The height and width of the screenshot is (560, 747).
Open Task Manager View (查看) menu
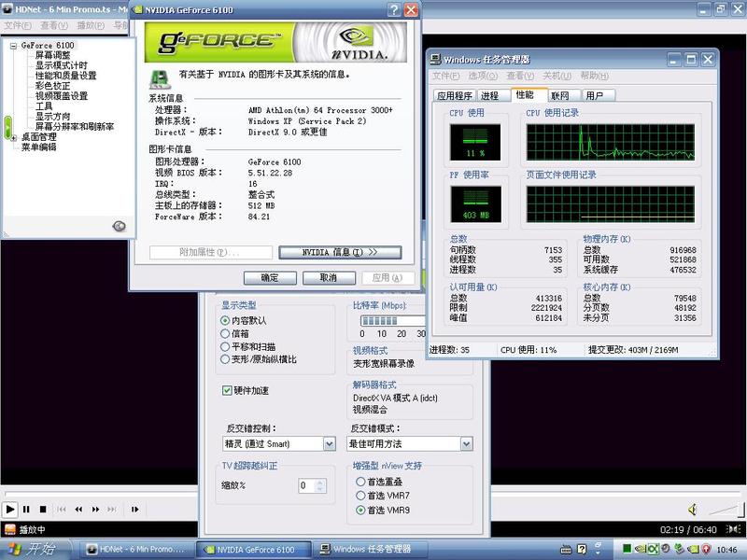(x=520, y=77)
